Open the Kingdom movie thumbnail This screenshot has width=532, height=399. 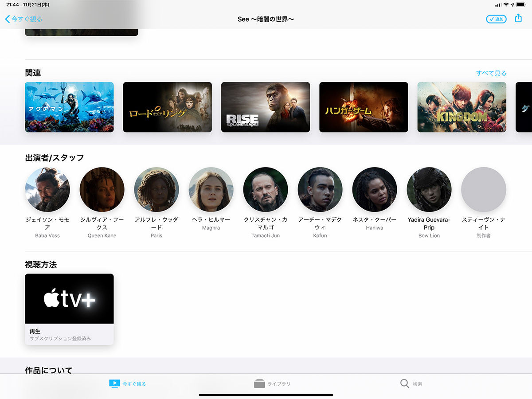(462, 107)
